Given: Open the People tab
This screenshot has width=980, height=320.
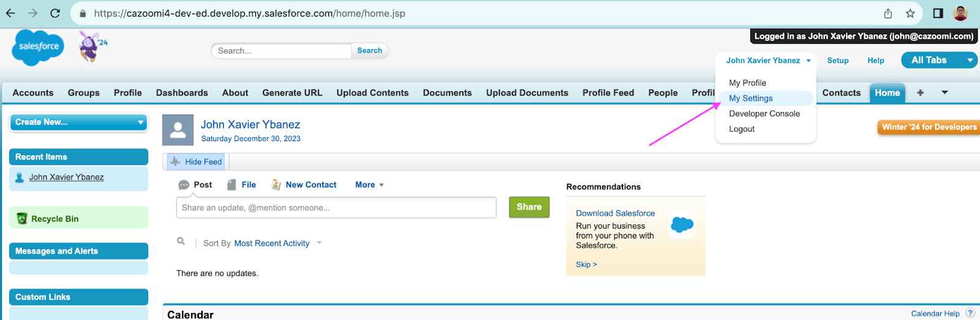Looking at the screenshot, I should 663,93.
